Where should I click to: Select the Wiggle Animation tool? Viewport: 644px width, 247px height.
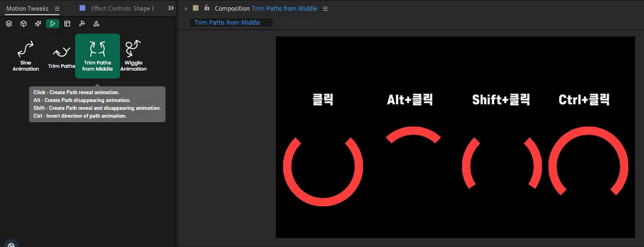(x=133, y=55)
